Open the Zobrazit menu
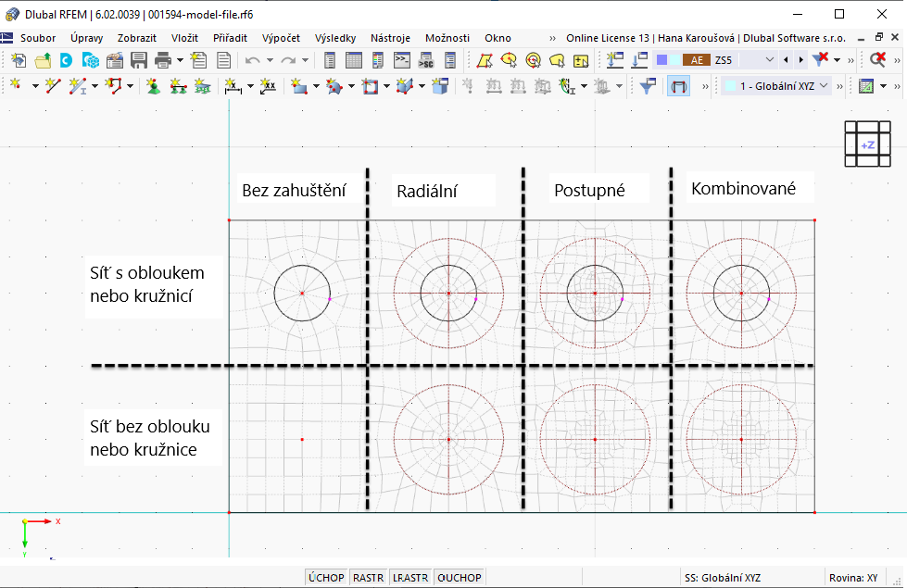907x588 pixels. pos(136,38)
